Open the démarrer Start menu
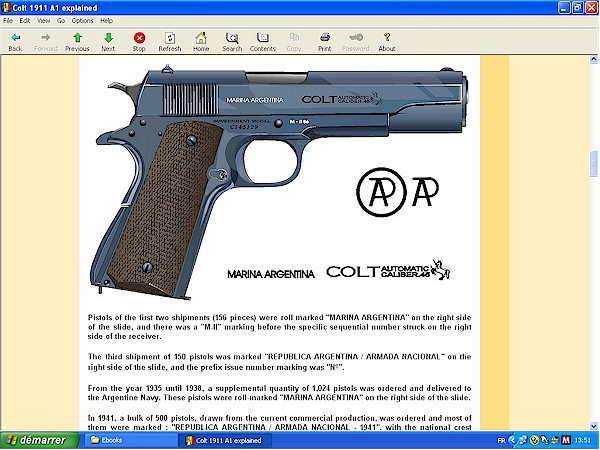 (39, 440)
